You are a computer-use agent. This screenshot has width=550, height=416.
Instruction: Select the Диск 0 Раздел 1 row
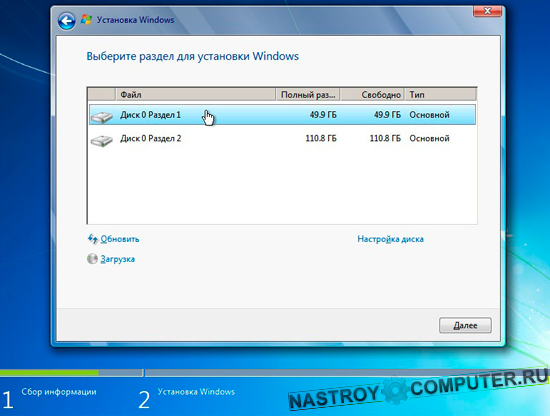(x=282, y=115)
